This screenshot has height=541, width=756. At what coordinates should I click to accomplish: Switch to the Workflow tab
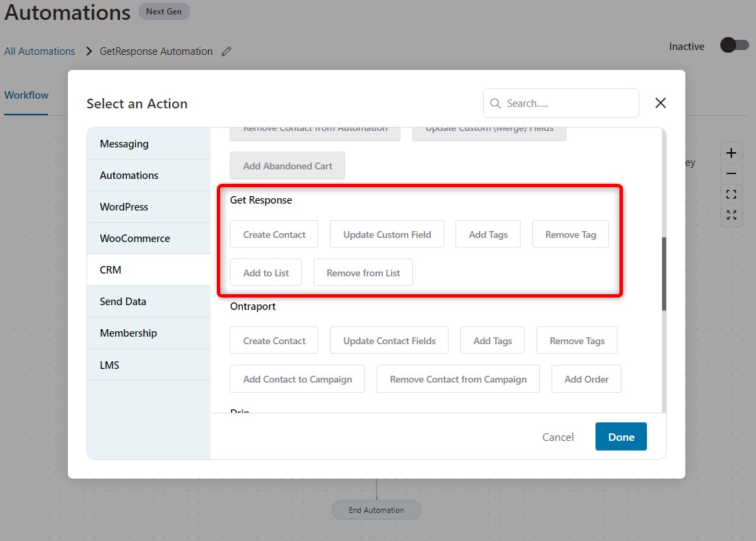point(26,95)
